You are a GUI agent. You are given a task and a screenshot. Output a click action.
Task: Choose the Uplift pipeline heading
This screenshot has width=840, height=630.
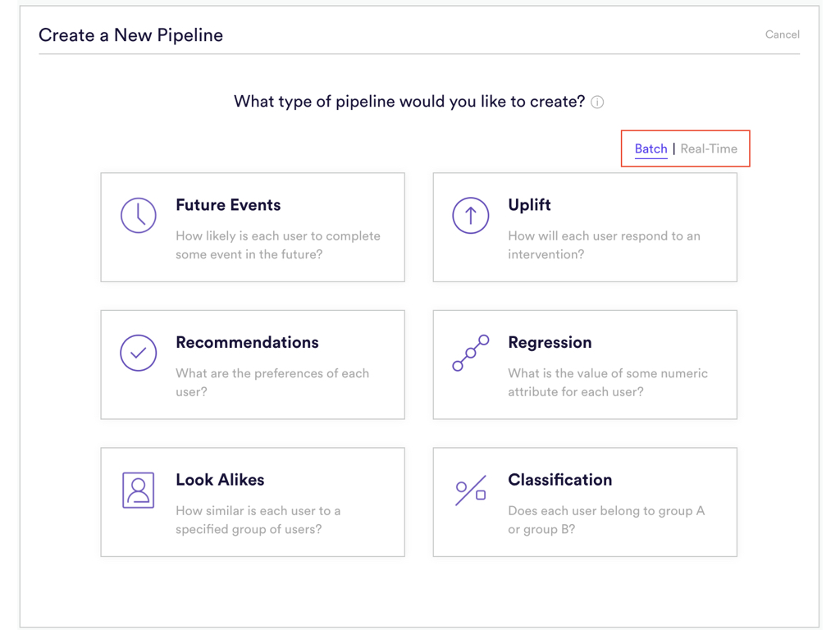tap(529, 205)
